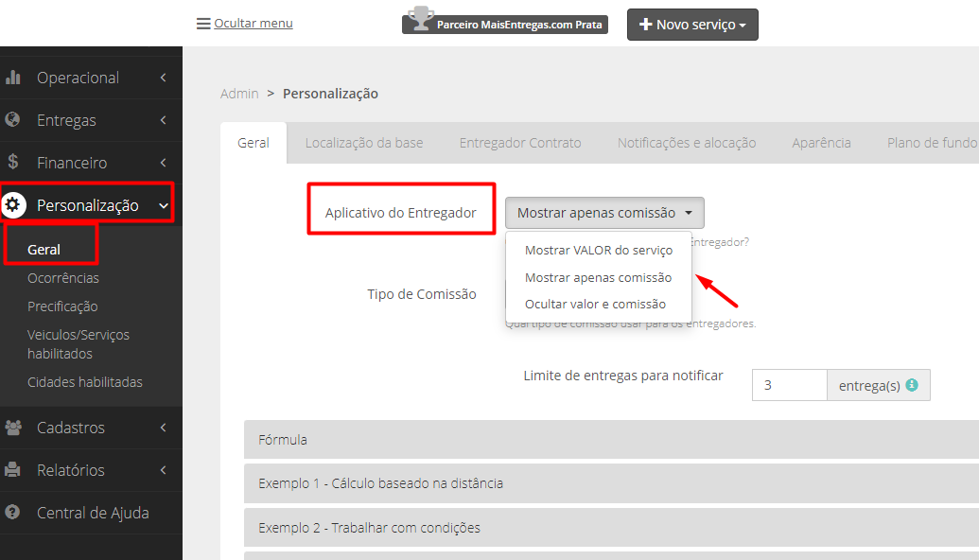Open Central de Ajuda menu item
Viewport: 979px width, 560px height.
tap(91, 513)
